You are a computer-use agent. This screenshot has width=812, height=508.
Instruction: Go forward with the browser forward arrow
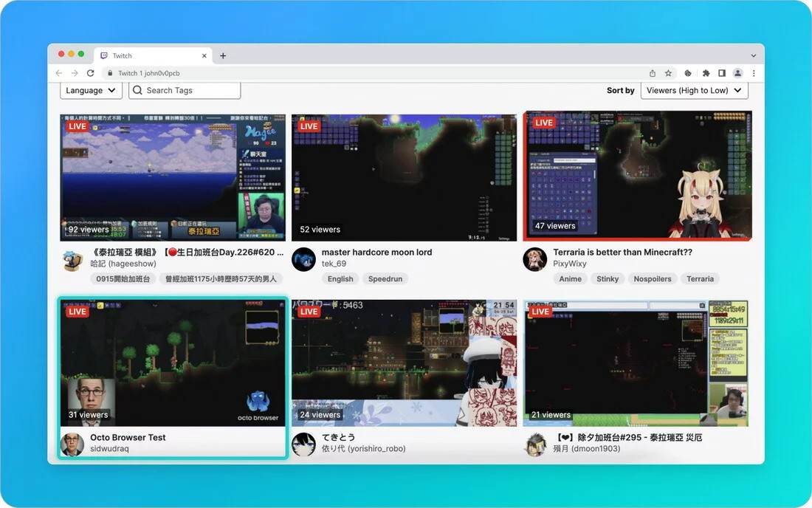click(x=75, y=73)
